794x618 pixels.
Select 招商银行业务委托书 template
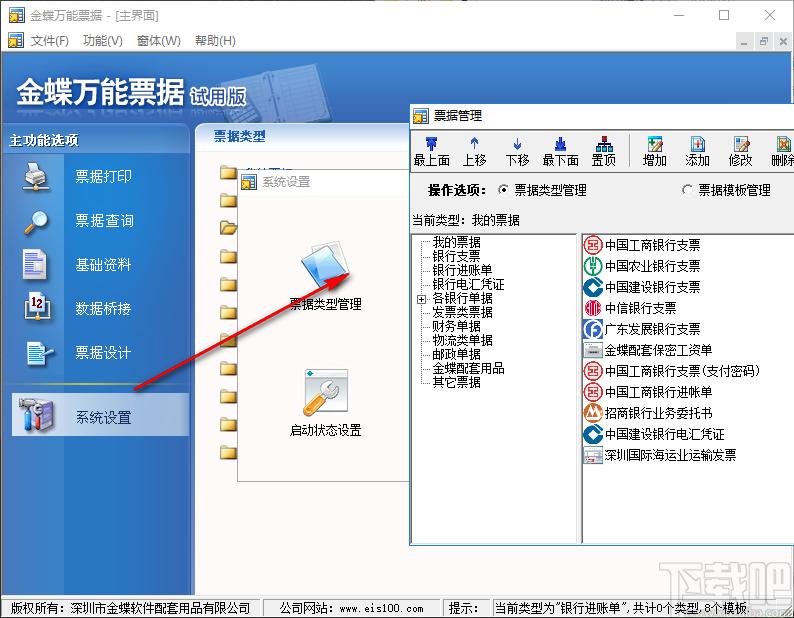click(x=648, y=413)
